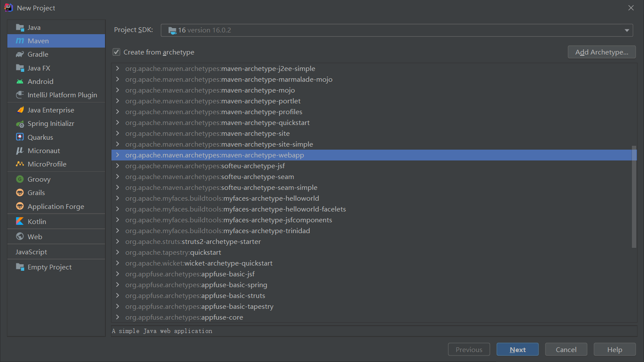
Task: Click the Quarkus logo icon
Action: pos(20,137)
